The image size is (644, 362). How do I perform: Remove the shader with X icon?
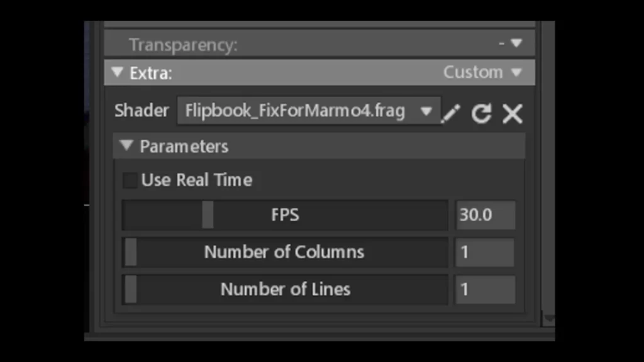513,114
